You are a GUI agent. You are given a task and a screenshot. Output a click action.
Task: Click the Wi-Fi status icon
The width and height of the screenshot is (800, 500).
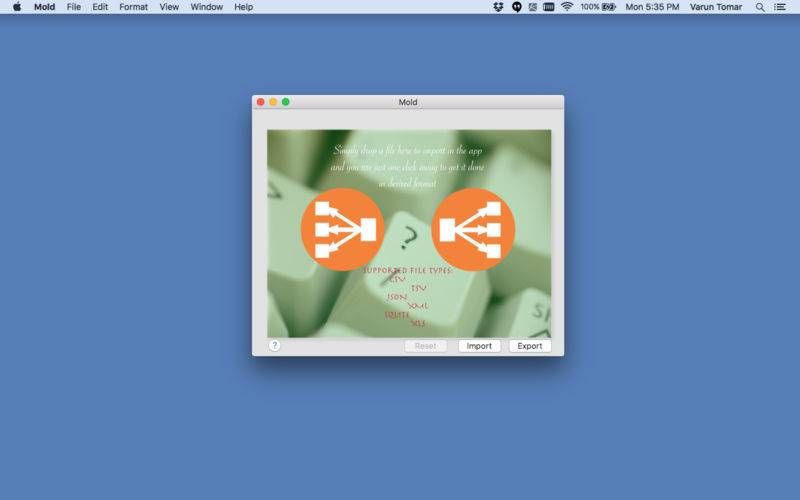tap(567, 7)
